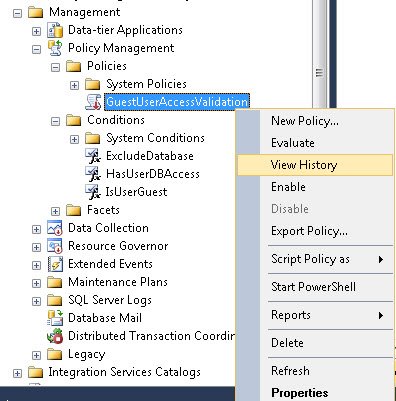The width and height of the screenshot is (396, 401).
Task: Expand the Data Collection node
Action: [36, 230]
